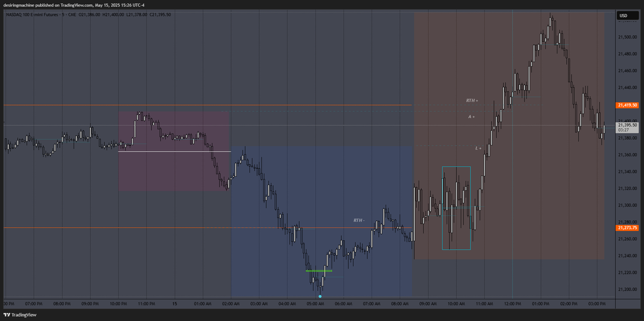The width and height of the screenshot is (644, 321).
Task: Click the 06:00 AM time axis label
Action: tap(343, 303)
